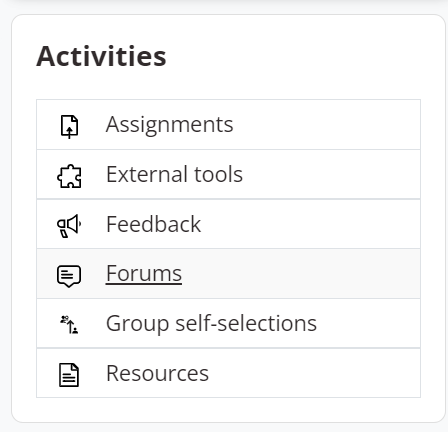Click blank space in Feedback row

[x=310, y=224]
